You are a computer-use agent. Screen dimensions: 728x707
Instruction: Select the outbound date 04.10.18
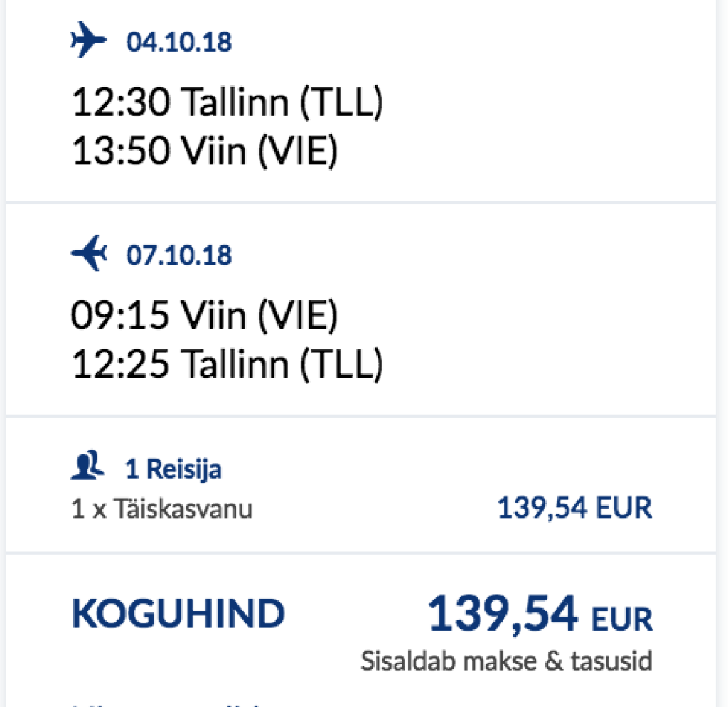click(x=179, y=43)
